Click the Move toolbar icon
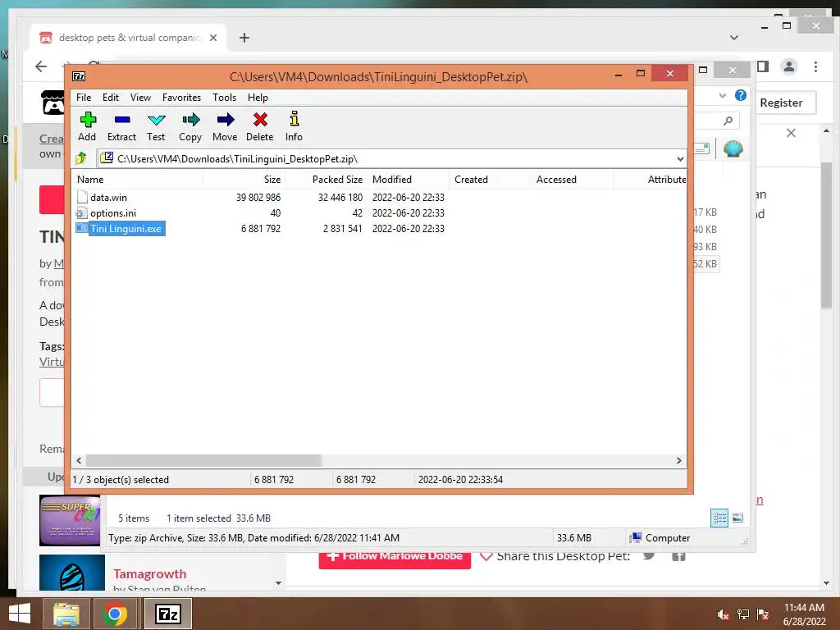 tap(226, 119)
